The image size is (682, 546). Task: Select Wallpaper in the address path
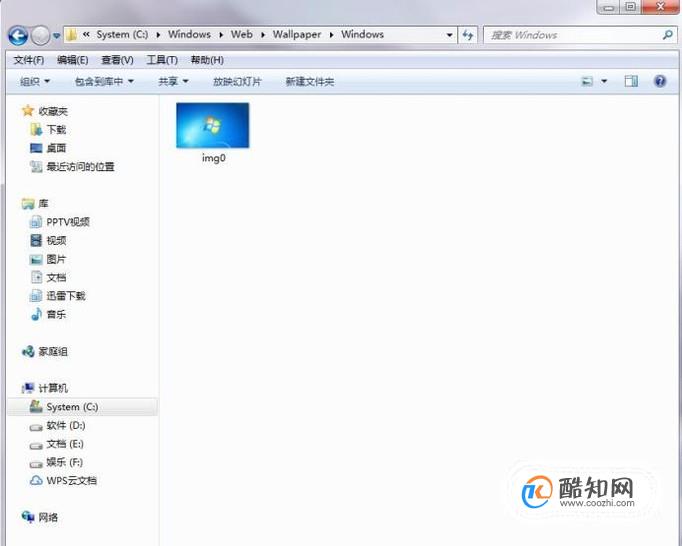click(x=297, y=34)
